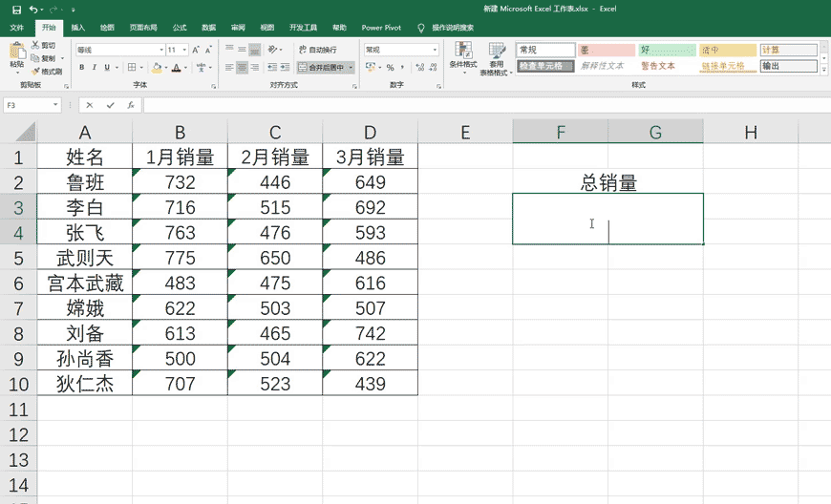Open the font name dropdown
Screen dimensions: 831x504
click(161, 50)
